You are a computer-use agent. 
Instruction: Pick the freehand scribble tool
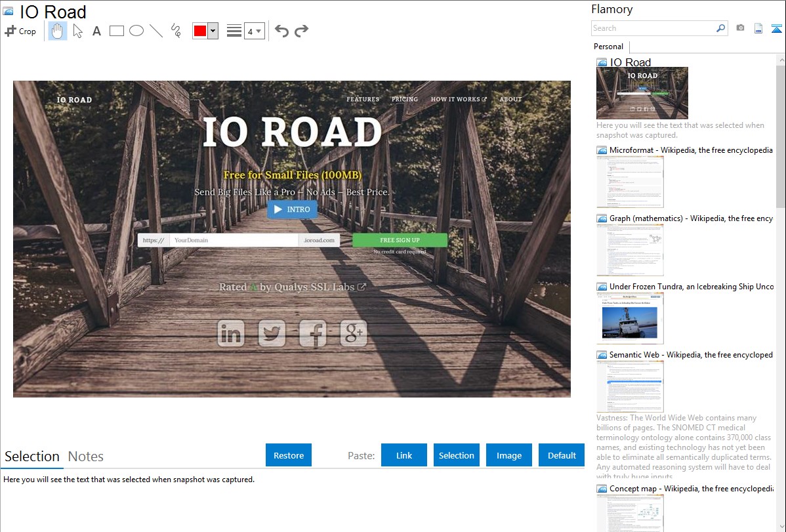coord(176,31)
